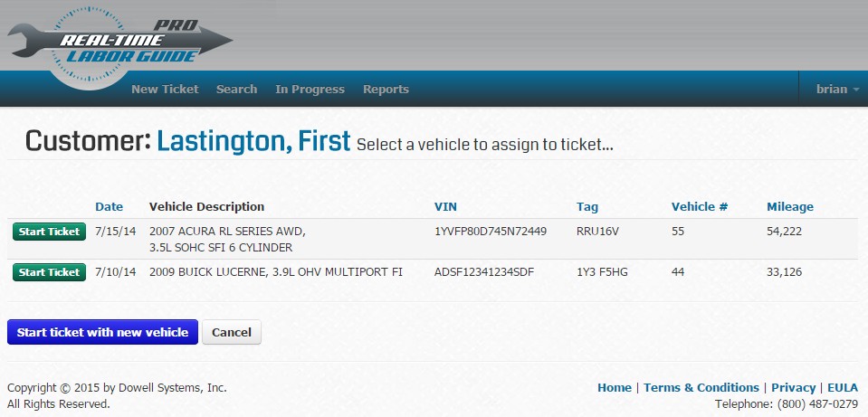The width and height of the screenshot is (868, 417).
Task: Open the Home footer link
Action: (x=614, y=387)
